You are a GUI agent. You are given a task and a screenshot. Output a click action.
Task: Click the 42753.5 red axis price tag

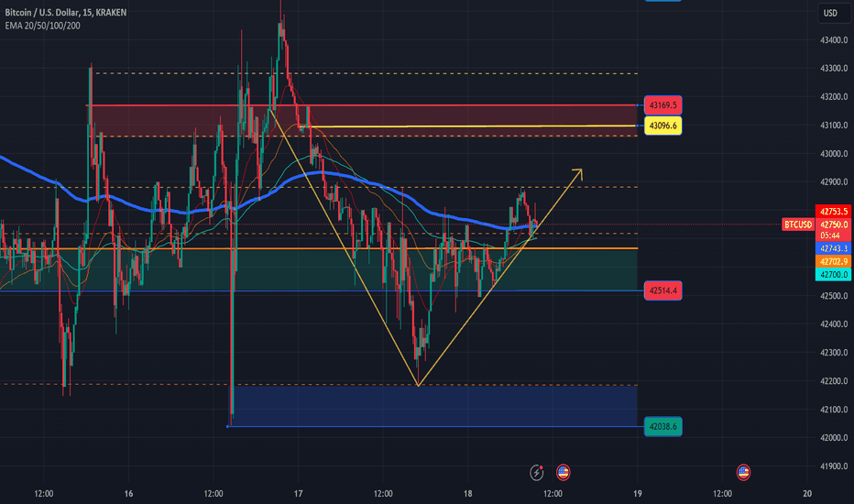click(834, 212)
